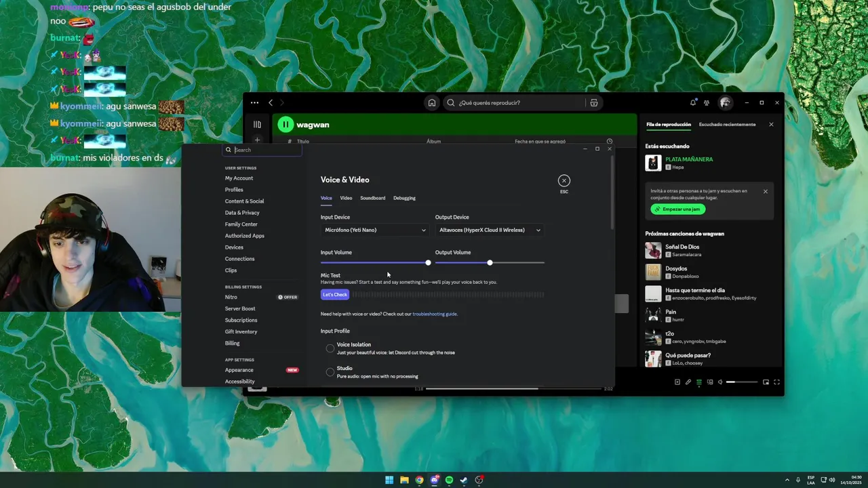Show hidden system tray icons
Image resolution: width=868 pixels, height=488 pixels.
pos(787,480)
